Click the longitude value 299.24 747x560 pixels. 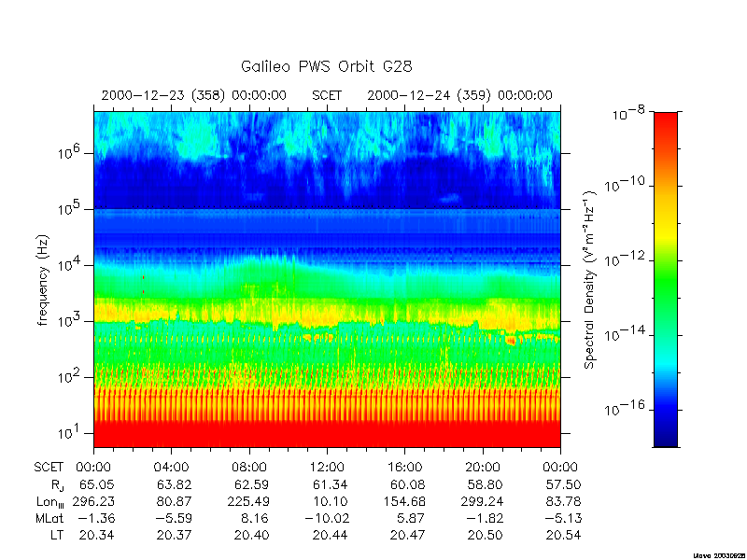point(482,501)
